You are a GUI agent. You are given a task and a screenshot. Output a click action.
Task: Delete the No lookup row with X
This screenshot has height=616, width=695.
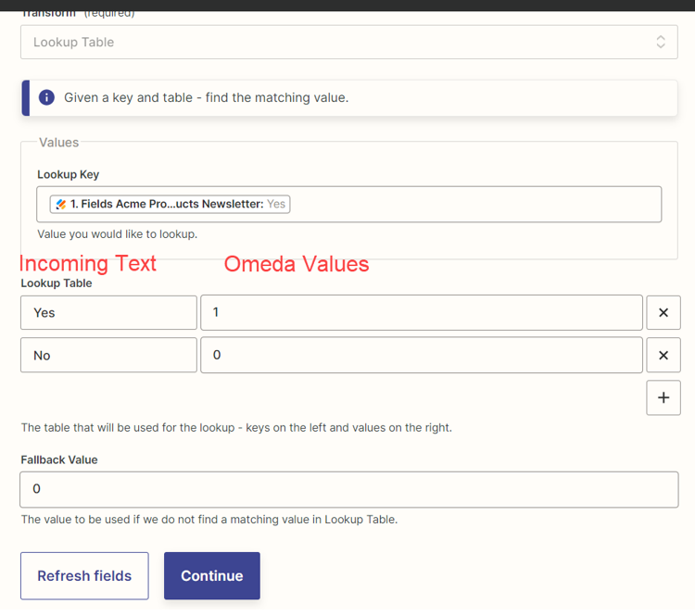click(663, 356)
